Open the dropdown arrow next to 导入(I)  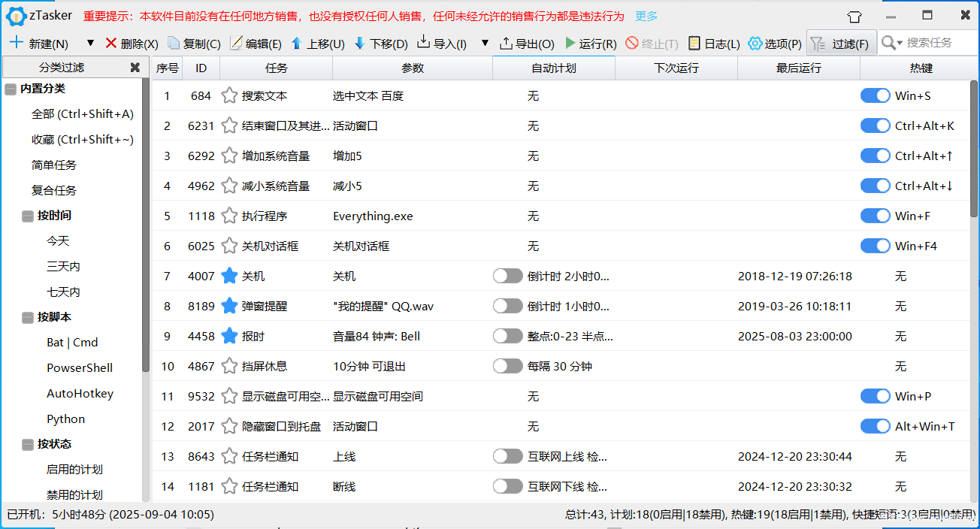point(484,43)
